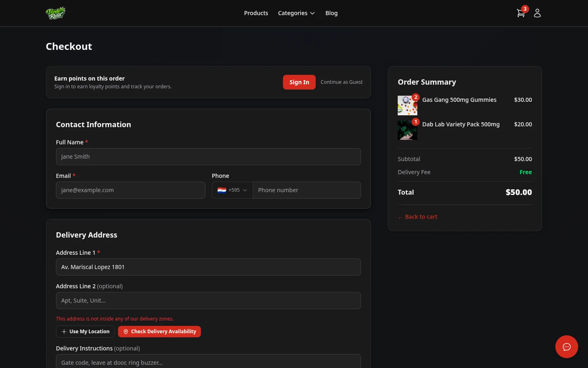Click the Verde Ruta logo
This screenshot has width=588, height=368.
[56, 13]
